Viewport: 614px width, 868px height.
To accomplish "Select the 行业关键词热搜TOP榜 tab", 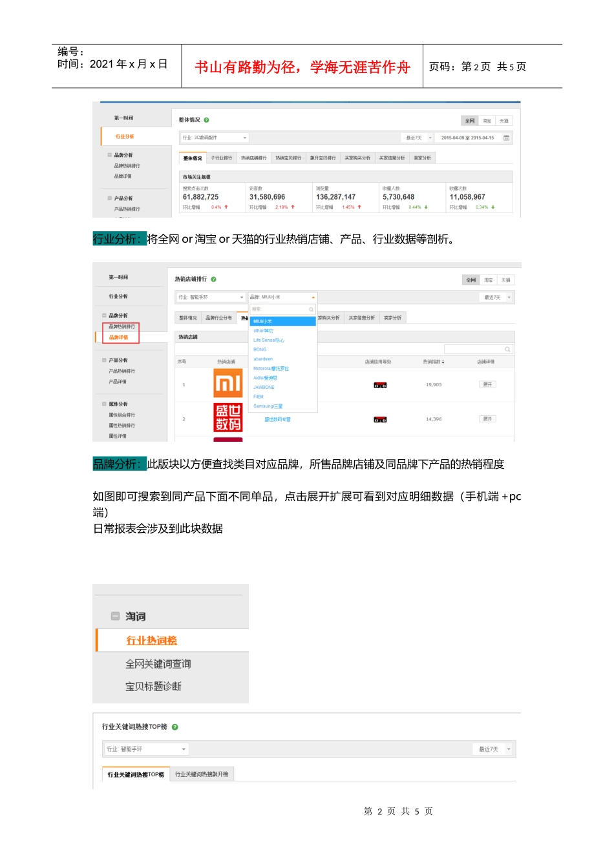I will tap(136, 774).
